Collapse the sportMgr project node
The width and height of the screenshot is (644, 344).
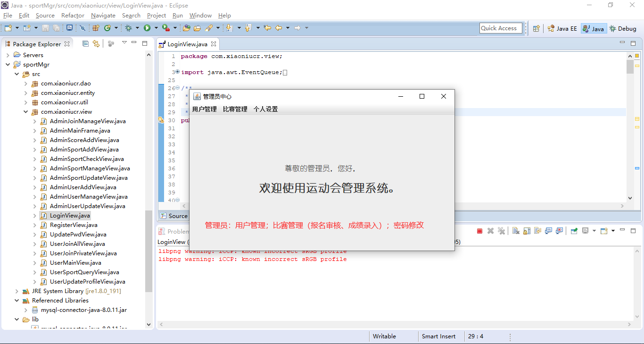coord(8,65)
